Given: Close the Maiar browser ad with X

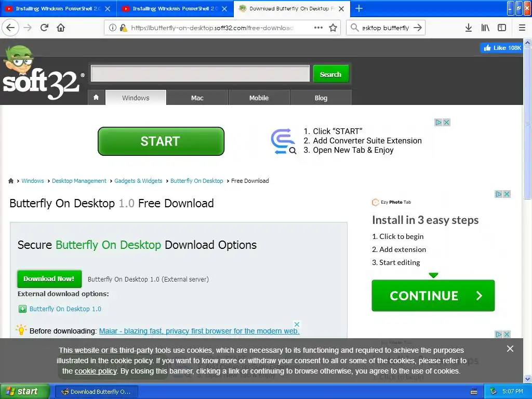Looking at the screenshot, I should [x=297, y=324].
